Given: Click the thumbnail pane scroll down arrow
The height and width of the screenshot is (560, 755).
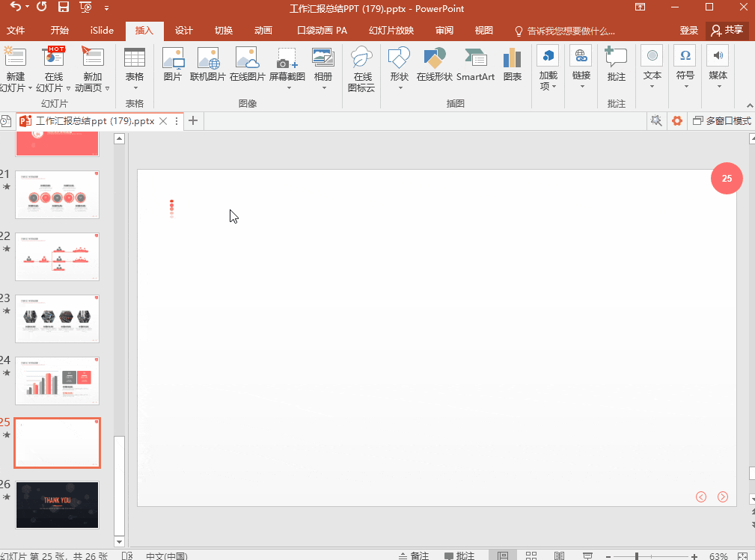Looking at the screenshot, I should point(119,542).
